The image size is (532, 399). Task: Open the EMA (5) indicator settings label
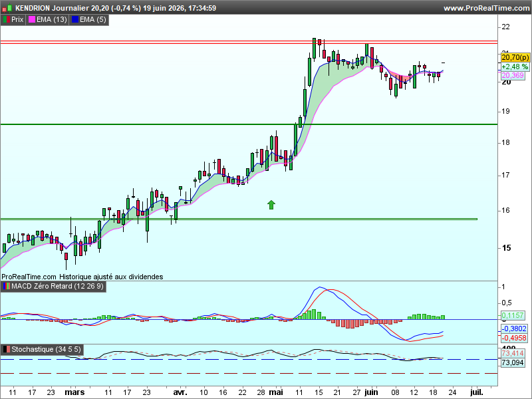coord(93,20)
